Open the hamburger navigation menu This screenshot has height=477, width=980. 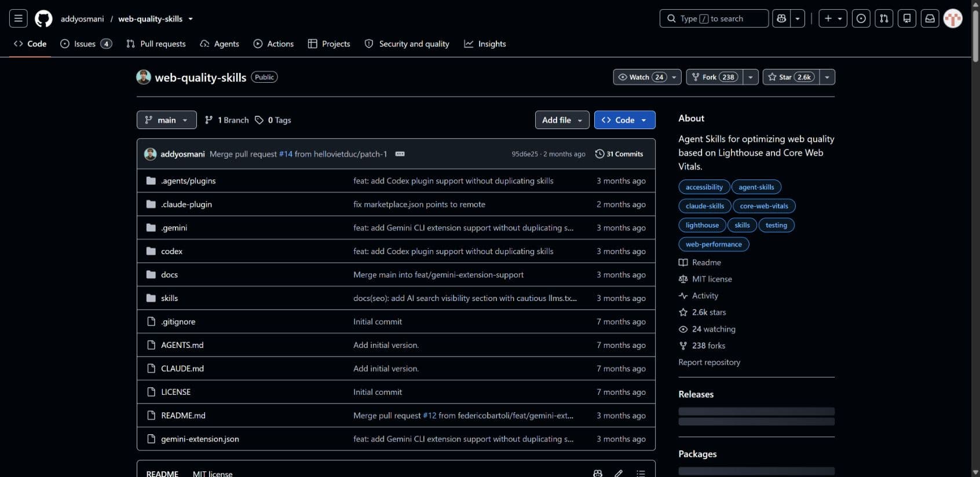tap(19, 19)
